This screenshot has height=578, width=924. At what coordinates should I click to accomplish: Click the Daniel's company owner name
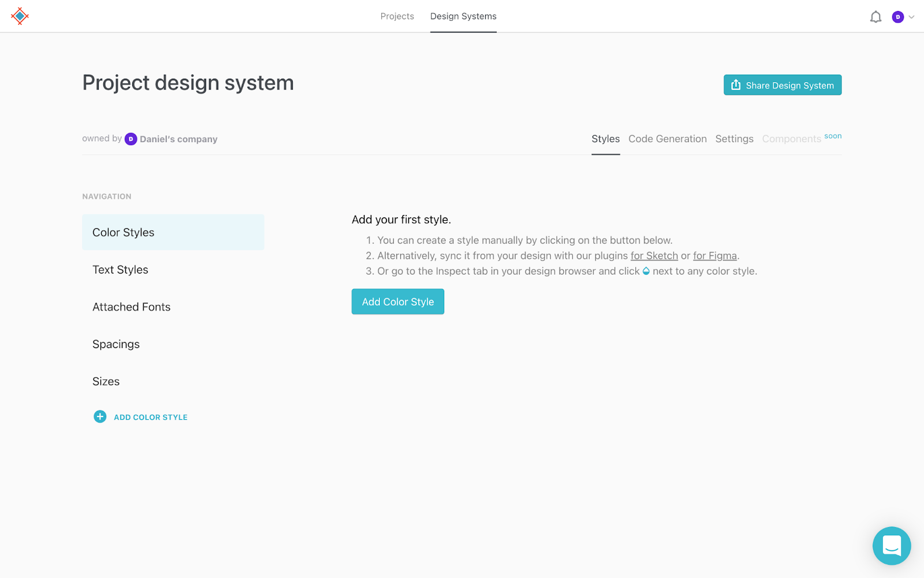178,139
